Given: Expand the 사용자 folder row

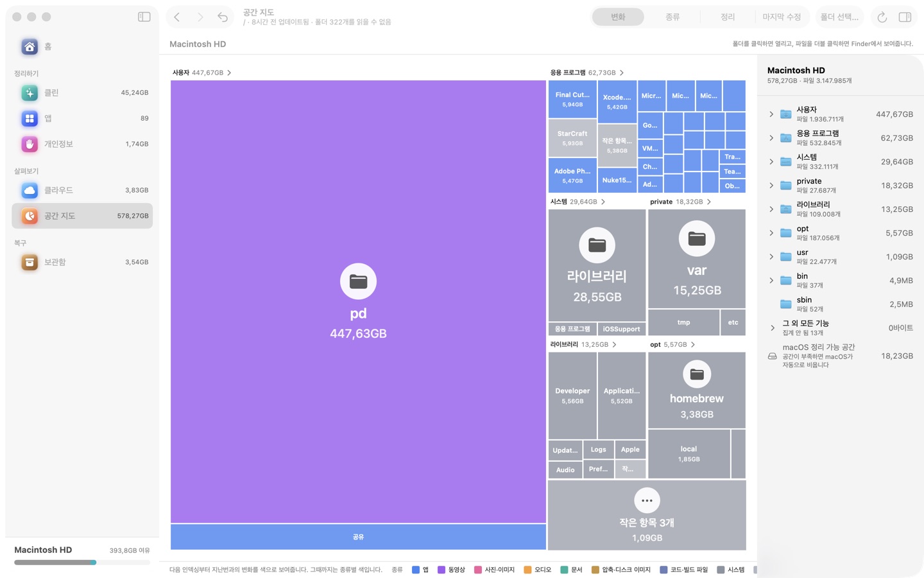Looking at the screenshot, I should click(x=771, y=114).
